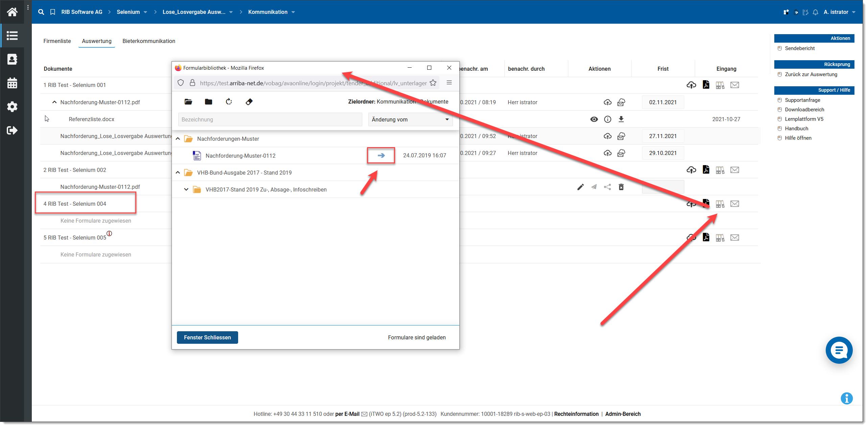868x427 pixels.
Task: Click the eye icon for Referenzliste.docx
Action: pyautogui.click(x=594, y=119)
